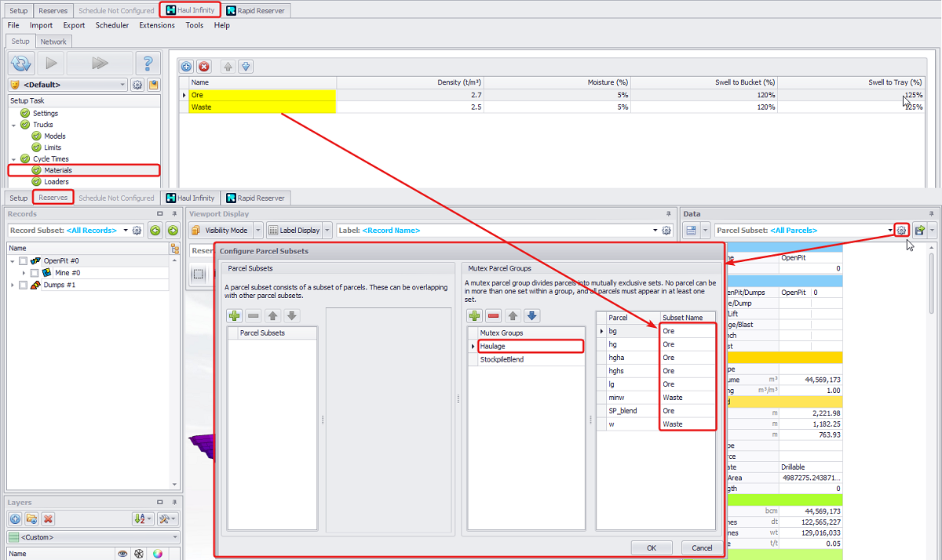Click the minus icon in Parcel Subsets
This screenshot has height=560, width=942.
[254, 316]
